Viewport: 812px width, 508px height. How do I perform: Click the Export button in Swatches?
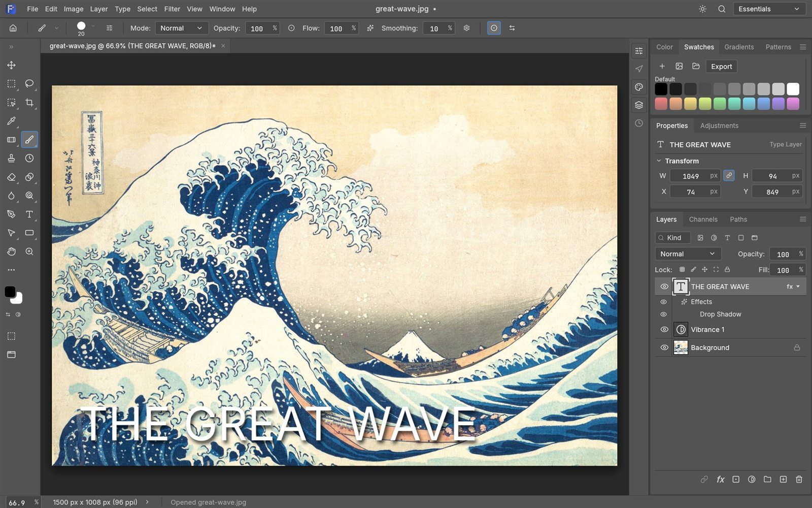tap(721, 67)
